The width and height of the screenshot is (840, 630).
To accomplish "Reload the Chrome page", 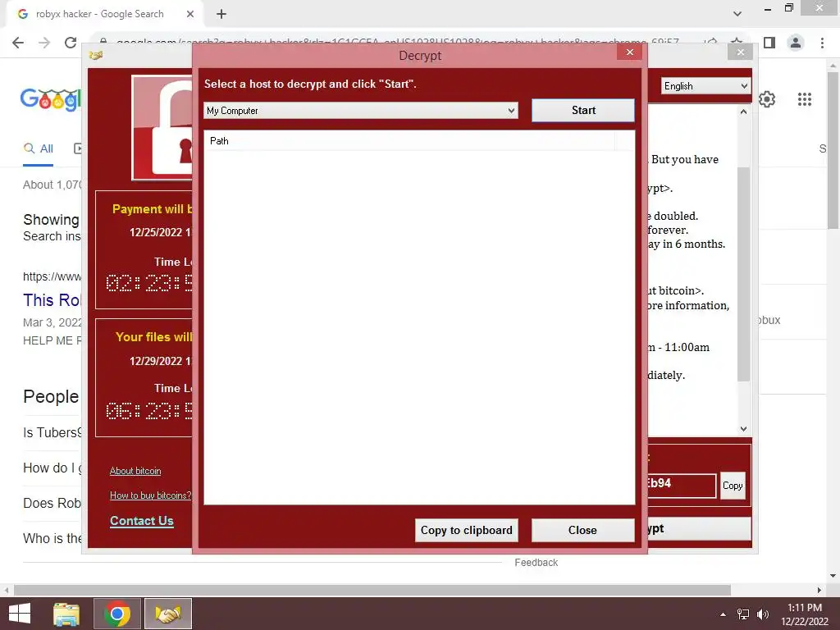I will (71, 43).
